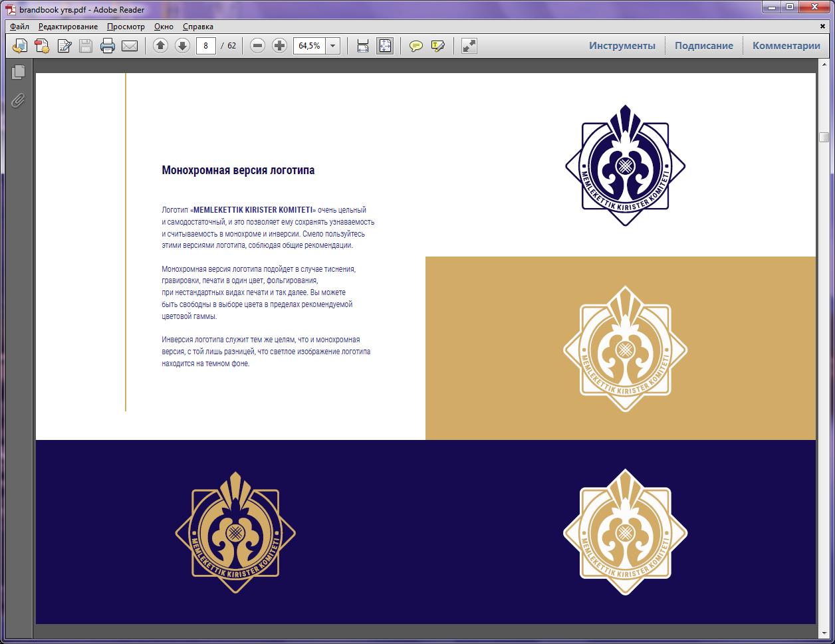This screenshot has height=644, width=835.
Task: Open the Окно menu
Action: [x=164, y=27]
